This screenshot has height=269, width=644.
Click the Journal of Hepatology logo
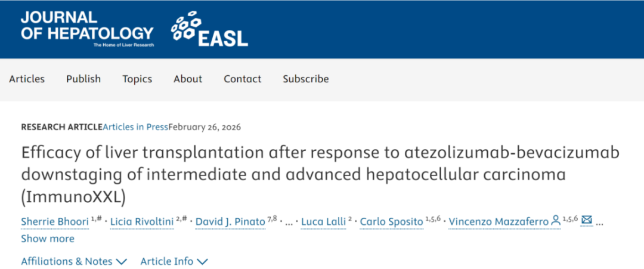[x=86, y=29]
